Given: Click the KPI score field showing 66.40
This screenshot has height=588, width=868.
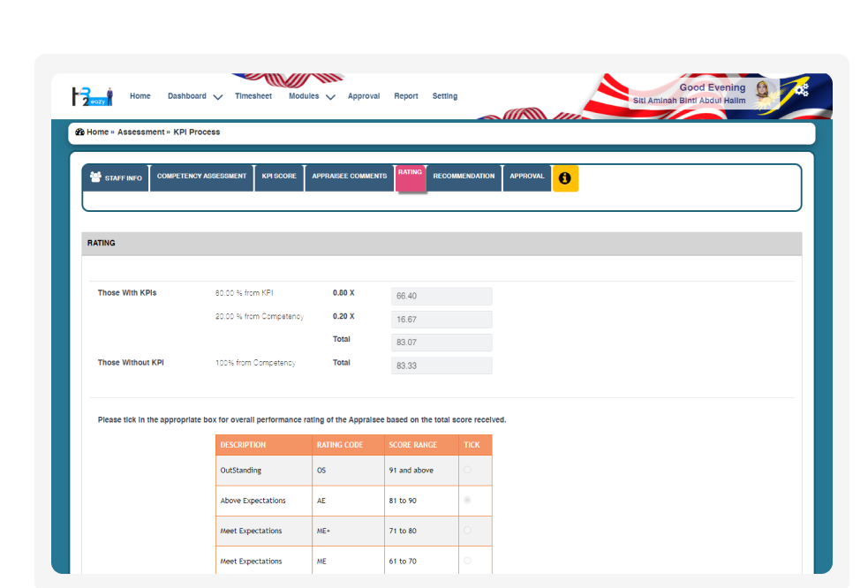Looking at the screenshot, I should click(x=442, y=297).
